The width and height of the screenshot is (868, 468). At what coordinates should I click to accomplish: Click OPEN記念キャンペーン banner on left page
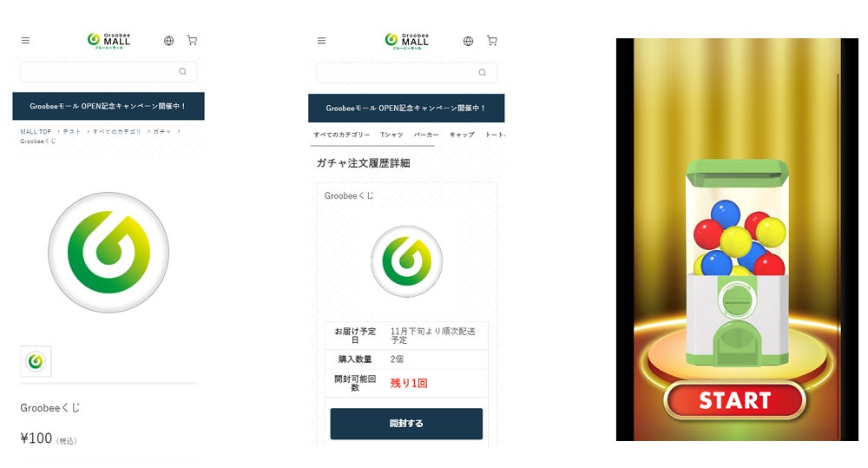[108, 106]
